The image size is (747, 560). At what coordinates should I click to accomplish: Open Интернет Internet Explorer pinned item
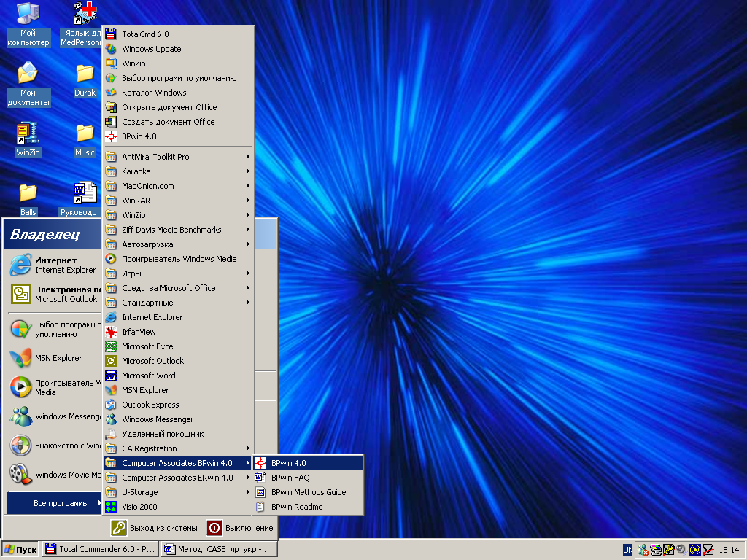click(x=53, y=265)
